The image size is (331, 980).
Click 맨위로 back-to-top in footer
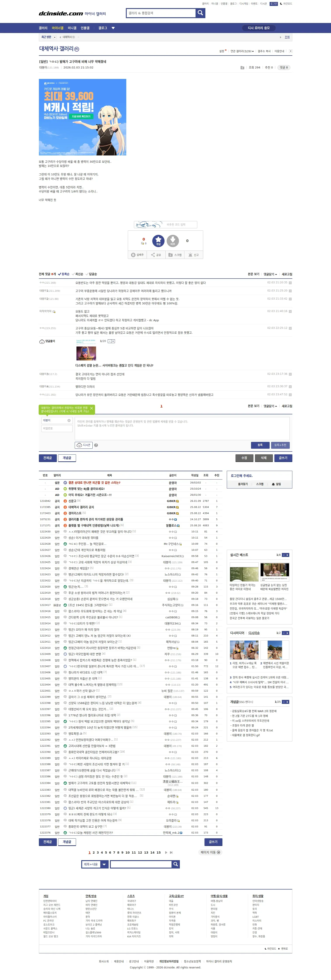tap(283, 949)
